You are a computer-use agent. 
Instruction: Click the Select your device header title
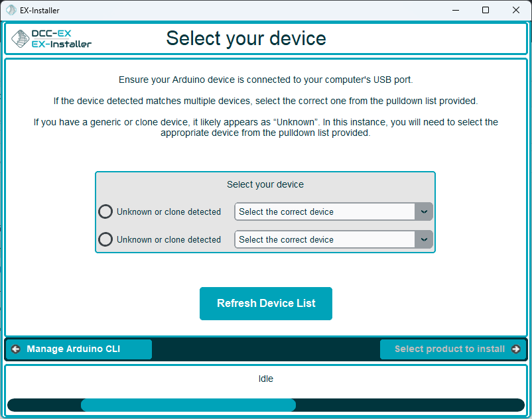coord(245,38)
